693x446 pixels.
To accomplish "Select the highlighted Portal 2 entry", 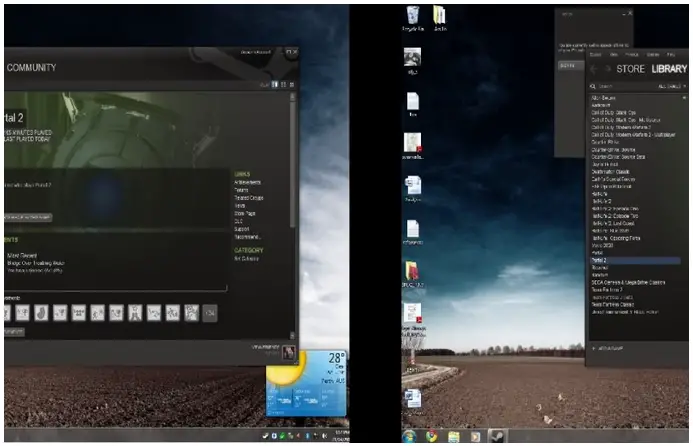I will point(635,260).
